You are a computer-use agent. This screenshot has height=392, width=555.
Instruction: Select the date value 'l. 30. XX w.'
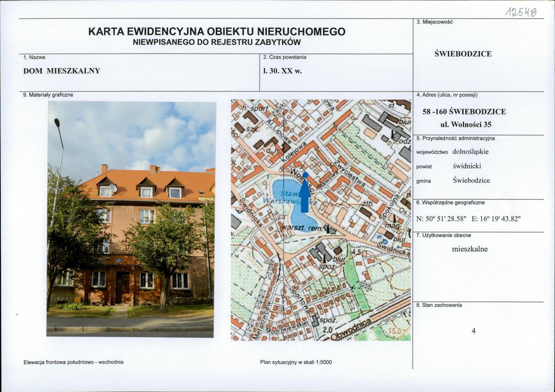[x=282, y=71]
